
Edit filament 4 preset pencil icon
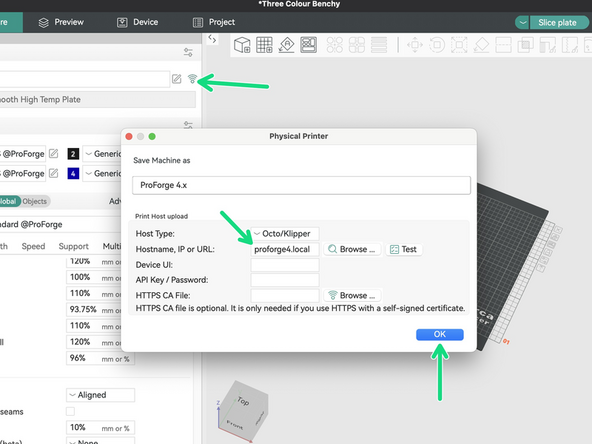point(54,173)
